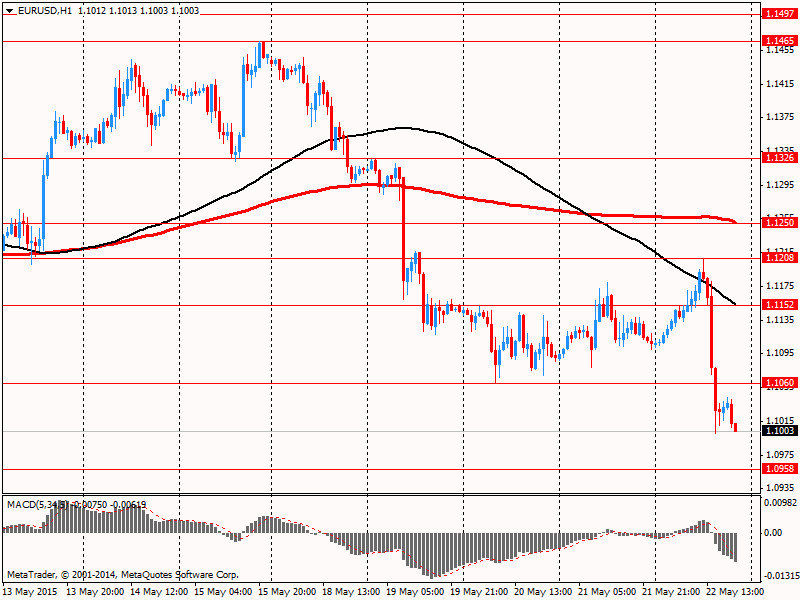Select the 1.1060 horizontal level label
Viewport: 800px width, 600px height.
pyautogui.click(x=780, y=383)
